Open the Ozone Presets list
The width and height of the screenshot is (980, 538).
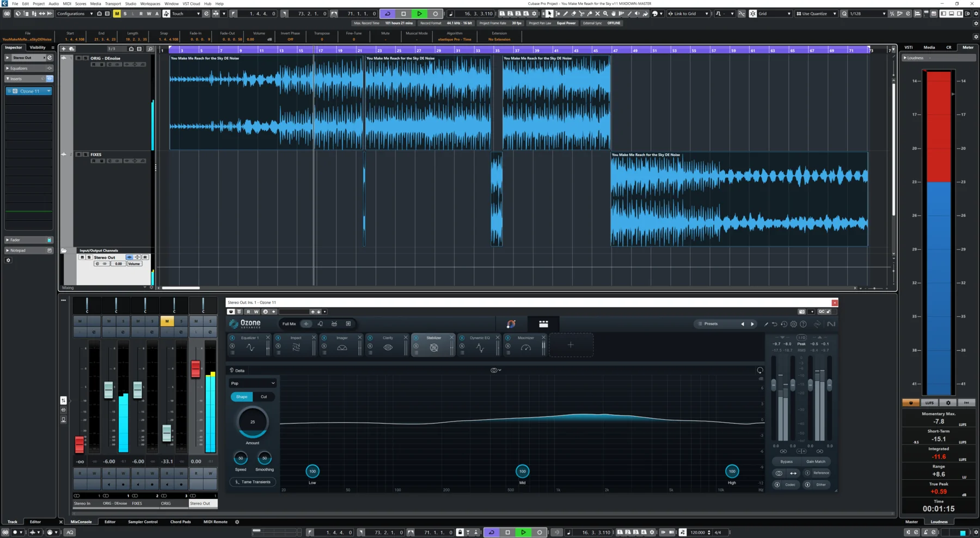pyautogui.click(x=713, y=324)
